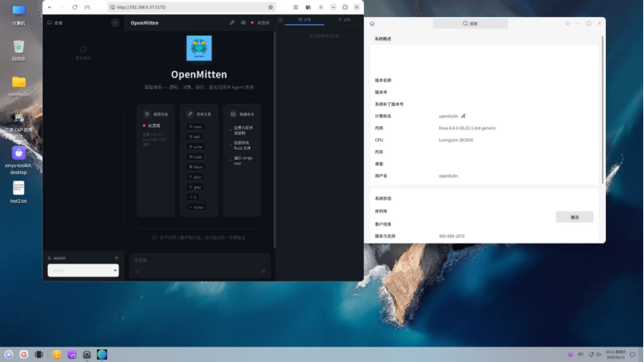
Task: Attach a file with the paperclip icon
Action: pos(137,271)
